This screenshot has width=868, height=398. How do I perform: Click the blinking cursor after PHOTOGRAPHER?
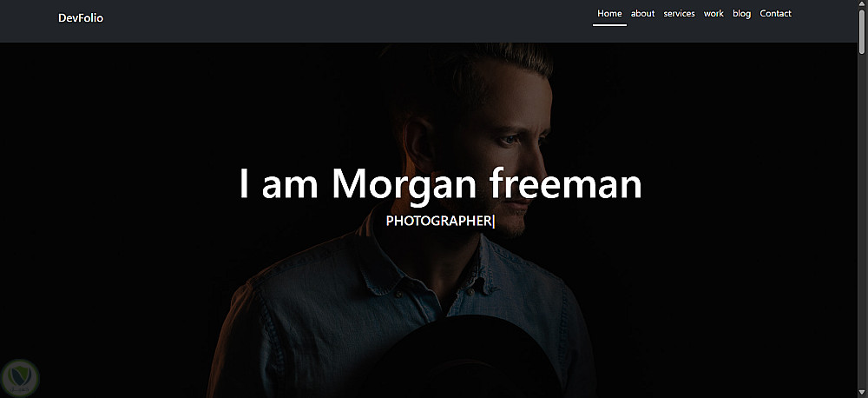coord(493,221)
